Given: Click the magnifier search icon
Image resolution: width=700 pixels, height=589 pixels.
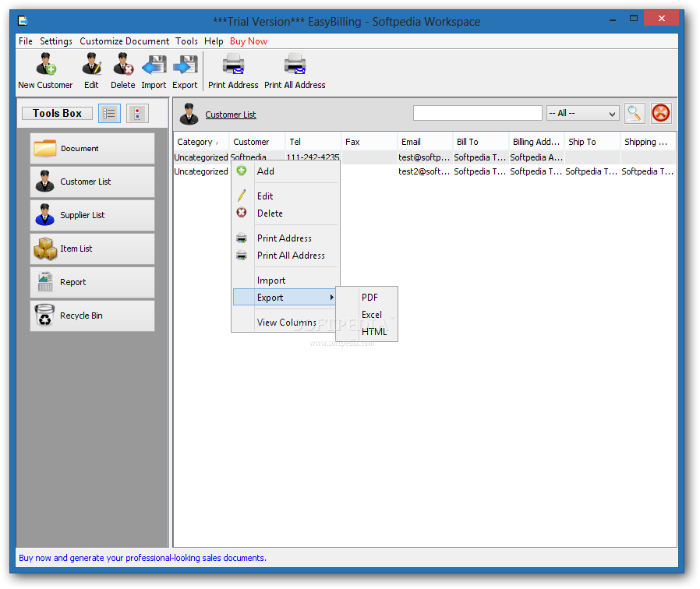Looking at the screenshot, I should (635, 113).
